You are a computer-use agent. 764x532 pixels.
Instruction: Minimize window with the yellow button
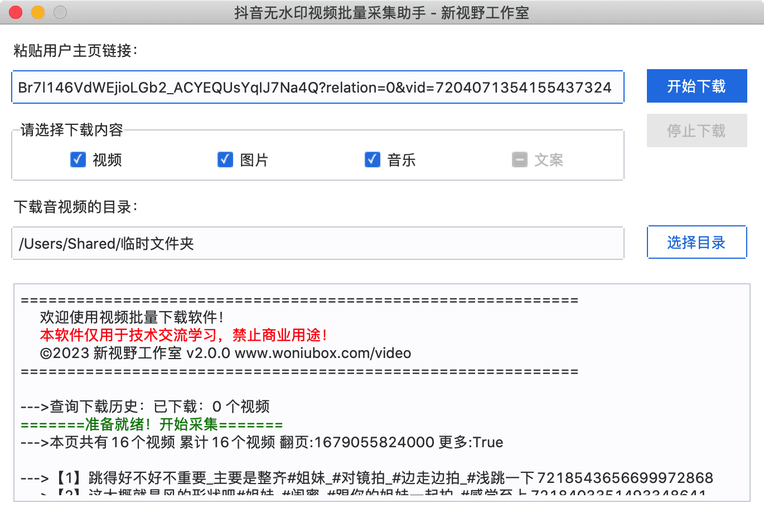38,12
